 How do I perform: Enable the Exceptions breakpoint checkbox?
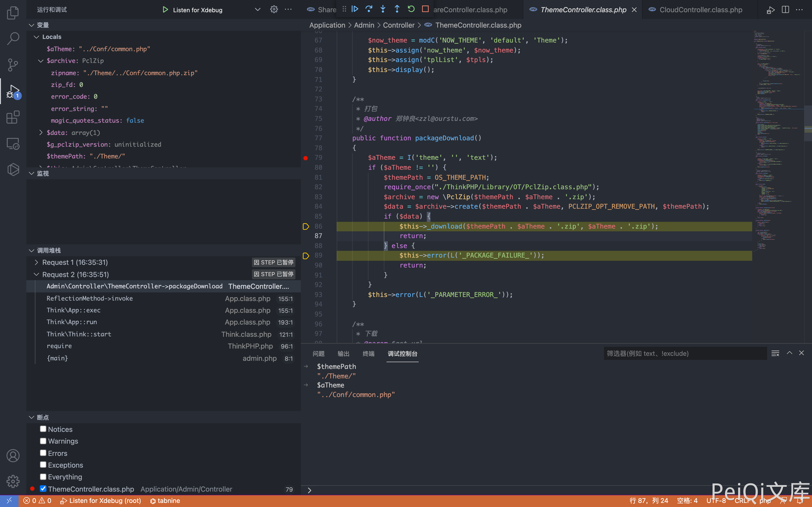click(43, 465)
